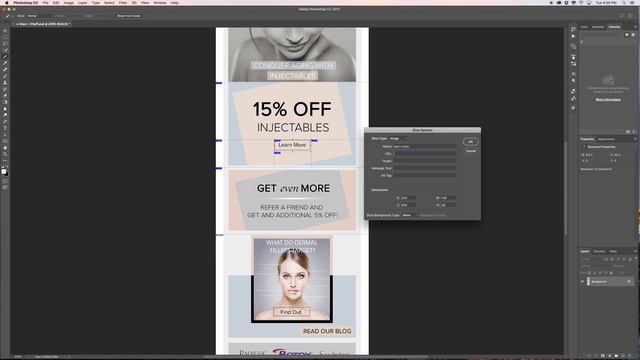Select the Path Selection tool
The width and height of the screenshot is (640, 360).
click(5, 135)
